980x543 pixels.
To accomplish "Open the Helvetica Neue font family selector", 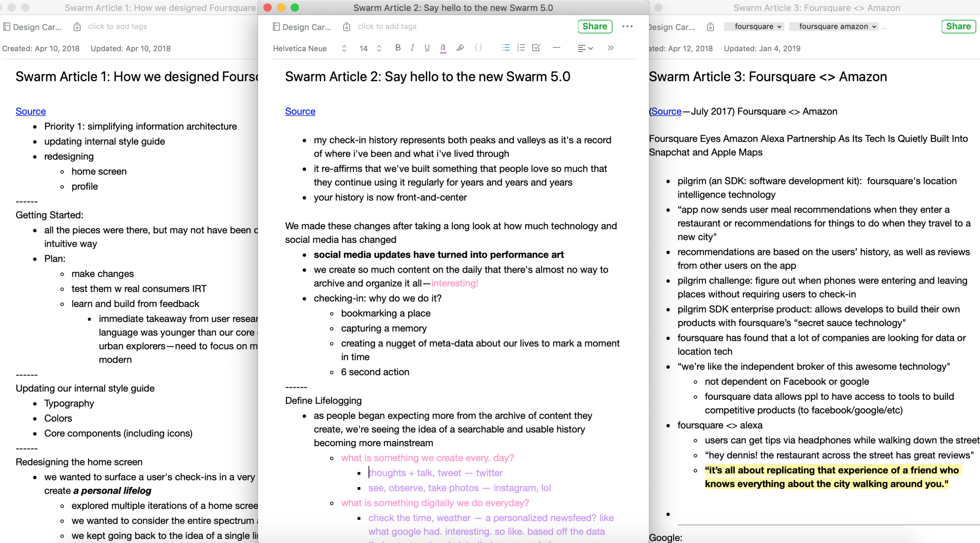I will 310,49.
